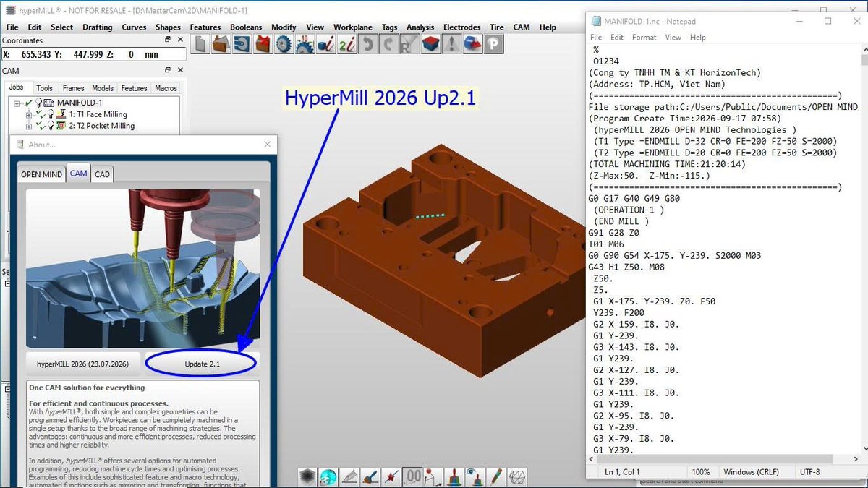Expand the T1 Face Milling job
Screen dimensions: 868x488
pos(29,115)
